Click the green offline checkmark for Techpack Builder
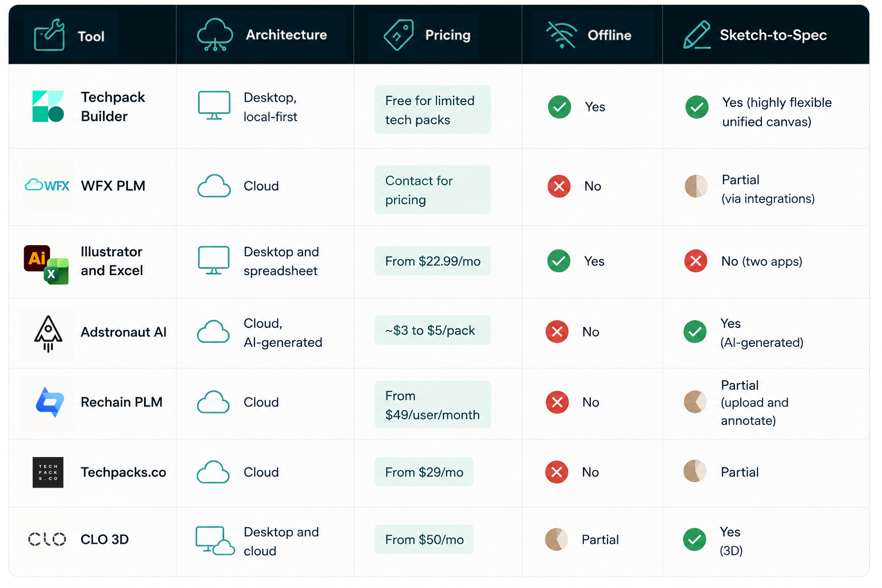This screenshot has width=882, height=588. click(x=559, y=107)
